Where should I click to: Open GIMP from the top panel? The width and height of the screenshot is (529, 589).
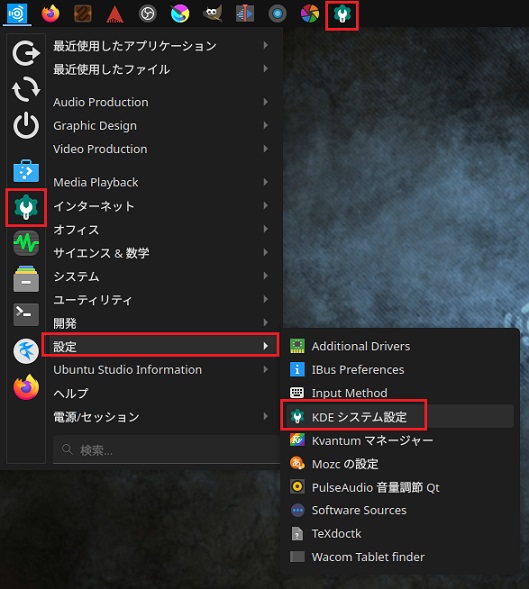click(x=212, y=14)
